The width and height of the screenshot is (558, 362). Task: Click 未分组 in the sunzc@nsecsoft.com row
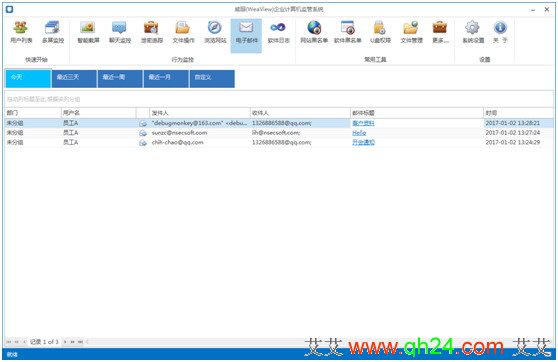click(15, 133)
